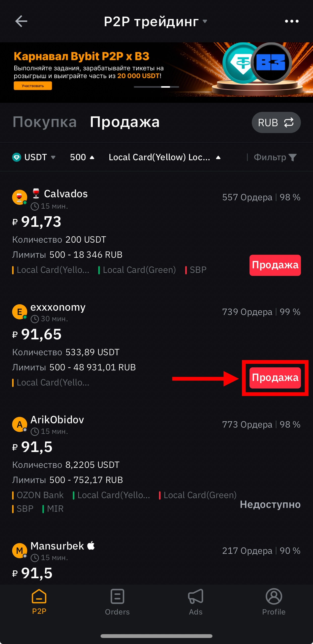Open the USDT coin dropdown
This screenshot has width=313, height=644.
[34, 157]
